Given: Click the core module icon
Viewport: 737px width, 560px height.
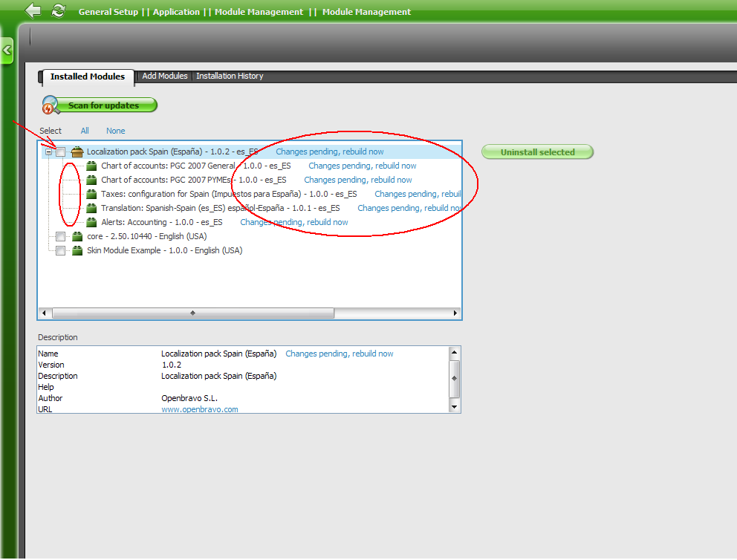Looking at the screenshot, I should coord(77,236).
